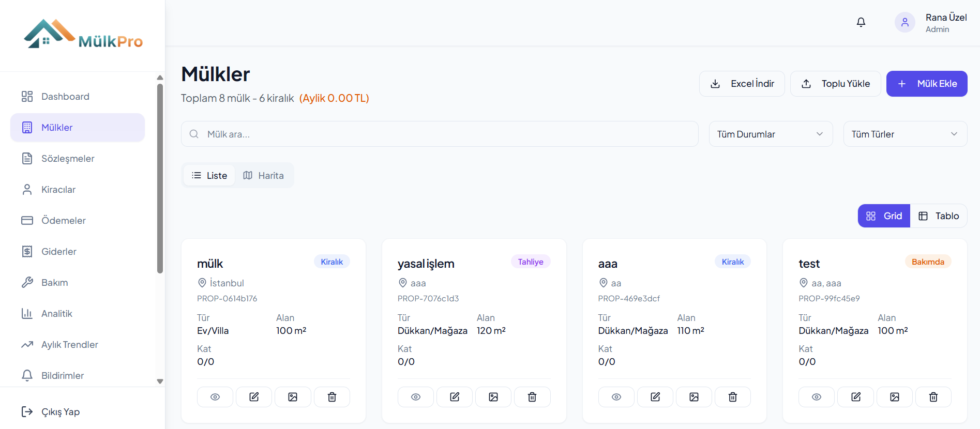Click edit icon on the mülk card
The image size is (980, 429).
(254, 397)
